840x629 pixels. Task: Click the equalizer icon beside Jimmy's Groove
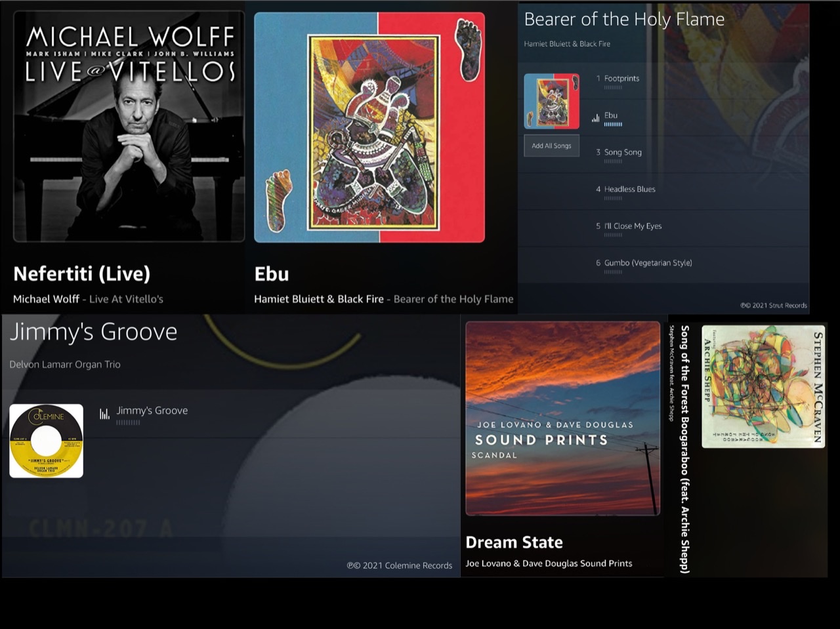(x=104, y=414)
